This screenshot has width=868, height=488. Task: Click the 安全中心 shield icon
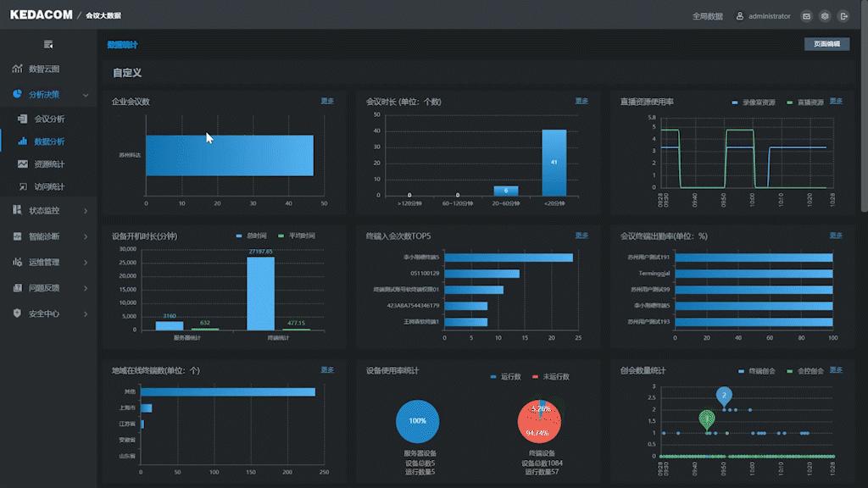click(18, 313)
